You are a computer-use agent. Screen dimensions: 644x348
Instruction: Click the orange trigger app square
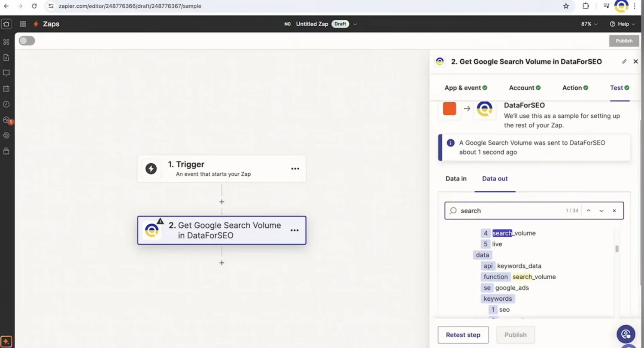coord(450,109)
